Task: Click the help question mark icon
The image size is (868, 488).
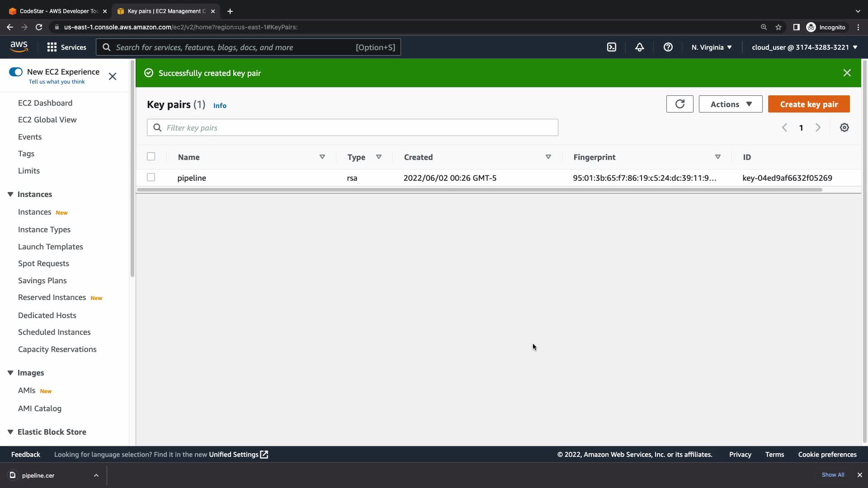Action: click(668, 47)
